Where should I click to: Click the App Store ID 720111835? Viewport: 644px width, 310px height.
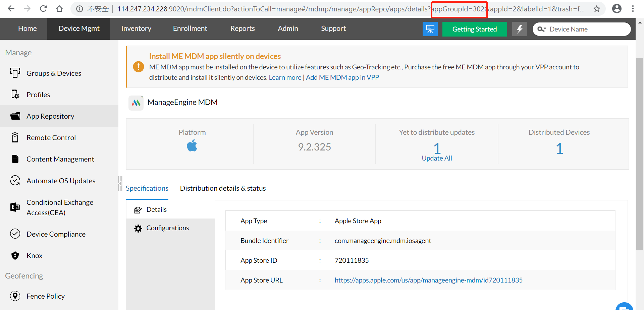tap(352, 260)
